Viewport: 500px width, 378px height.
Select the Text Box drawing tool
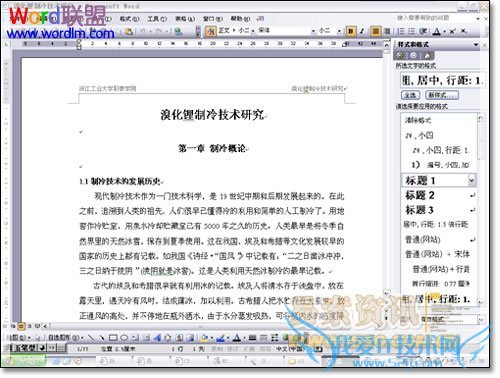[x=135, y=338]
